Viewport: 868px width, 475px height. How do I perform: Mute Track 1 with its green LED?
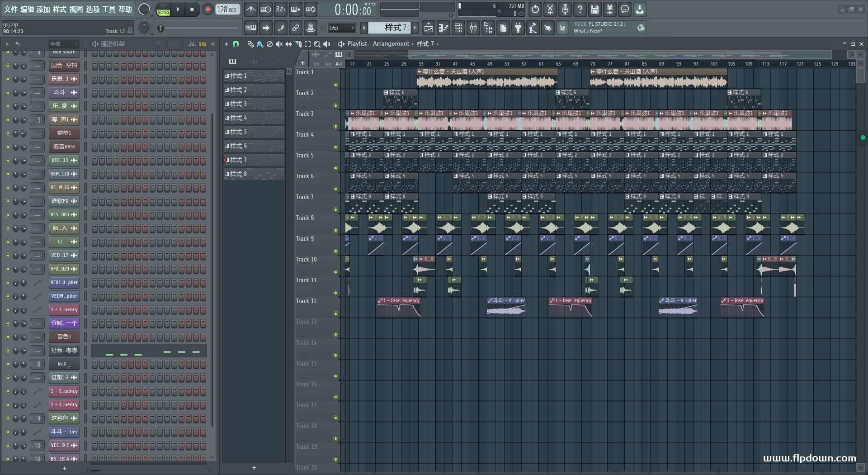tap(335, 85)
